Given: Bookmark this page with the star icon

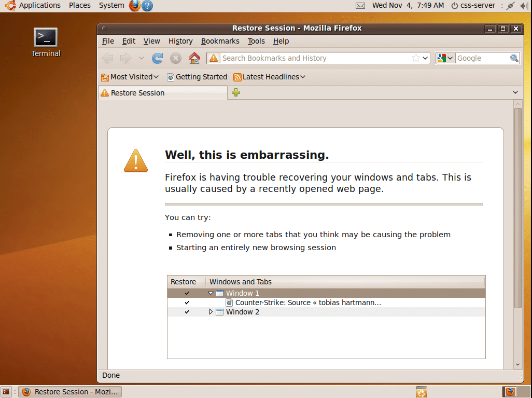Looking at the screenshot, I should 416,58.
